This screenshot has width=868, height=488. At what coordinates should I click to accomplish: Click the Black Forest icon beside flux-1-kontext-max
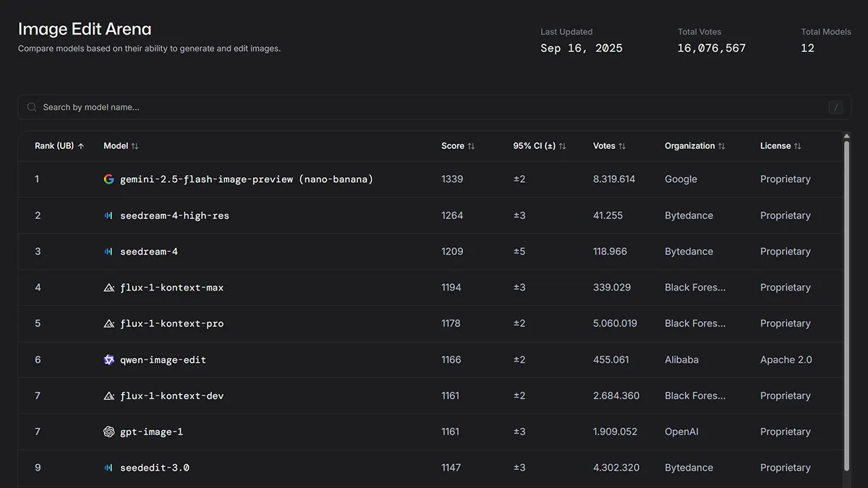pyautogui.click(x=109, y=288)
